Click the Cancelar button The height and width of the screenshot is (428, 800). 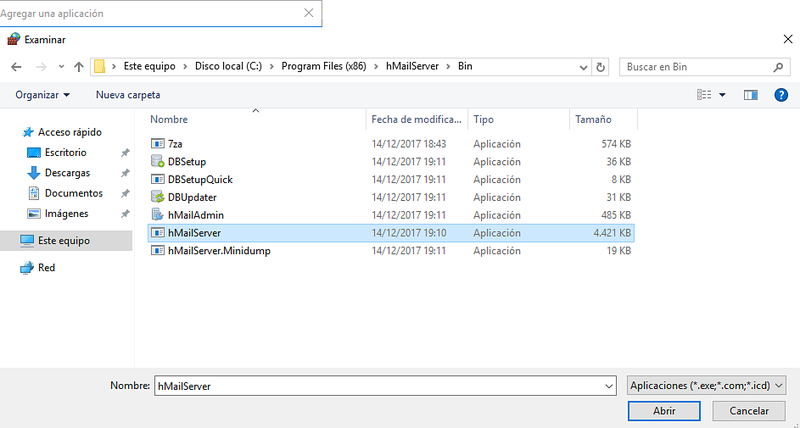(x=749, y=411)
